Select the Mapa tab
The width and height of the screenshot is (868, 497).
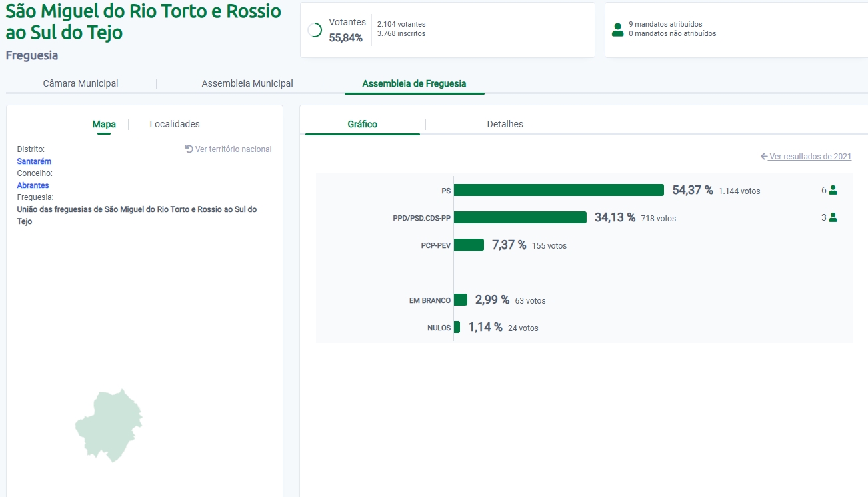[104, 124]
